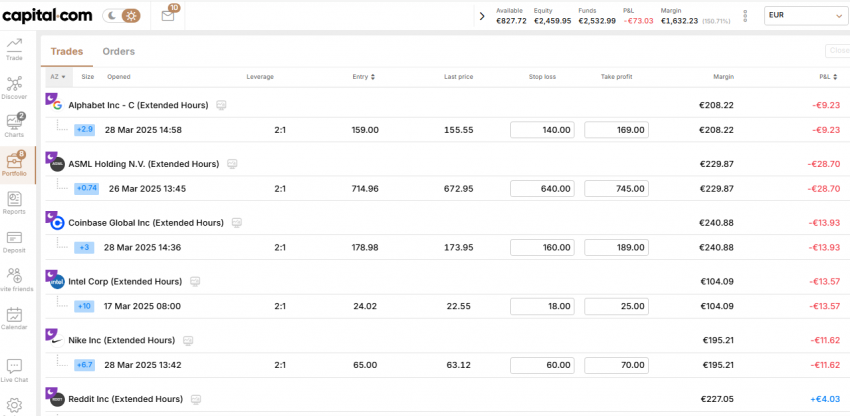Click Equity value €2,459.95
The image size is (850, 416).
552,21
